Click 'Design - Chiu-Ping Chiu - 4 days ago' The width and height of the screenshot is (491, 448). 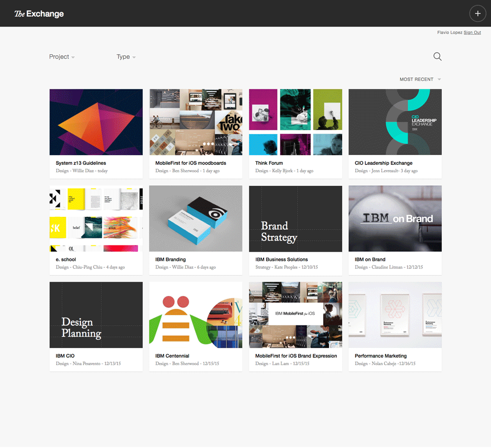[90, 267]
